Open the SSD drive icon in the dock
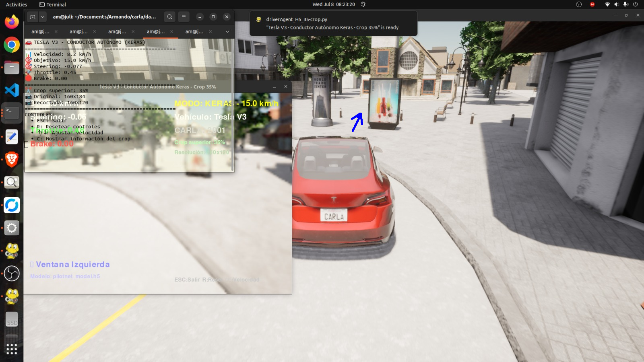644x362 pixels. 12,320
